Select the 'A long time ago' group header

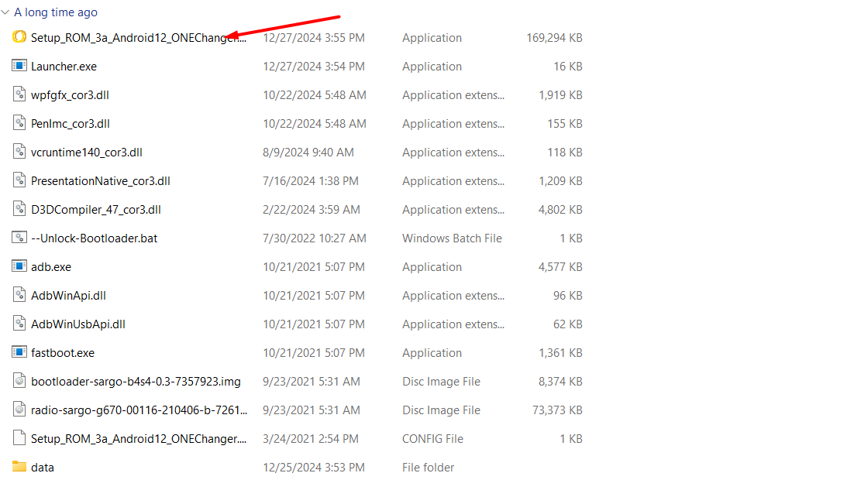(56, 12)
